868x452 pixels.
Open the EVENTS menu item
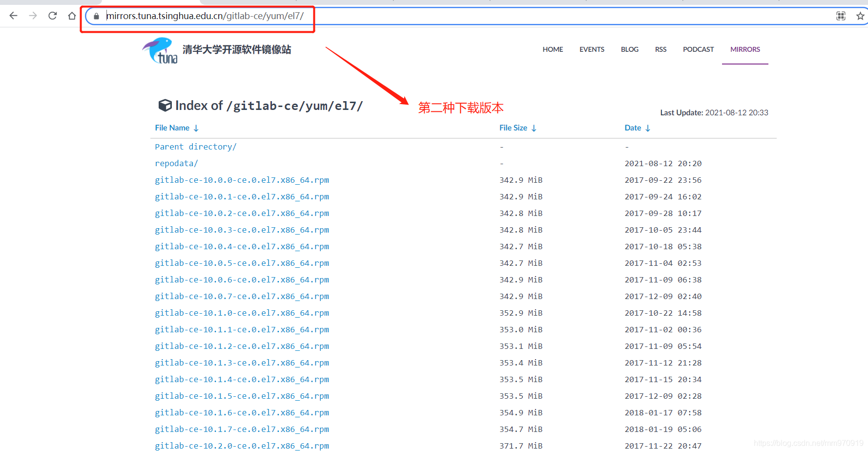tap(592, 49)
